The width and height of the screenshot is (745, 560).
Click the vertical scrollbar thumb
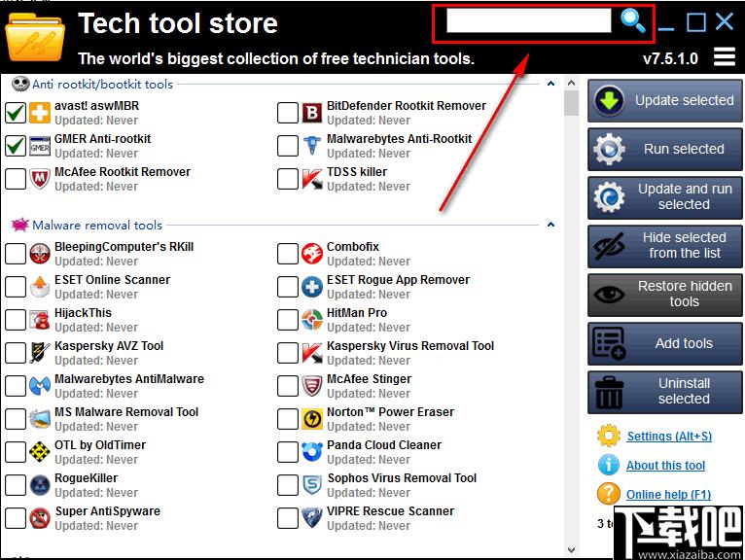[x=571, y=103]
